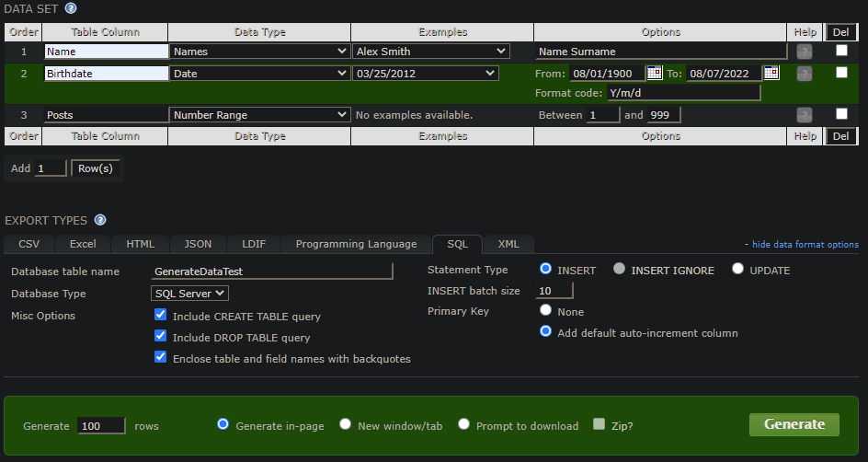Switch to the JSON export tab
This screenshot has height=462, width=868.
[198, 244]
